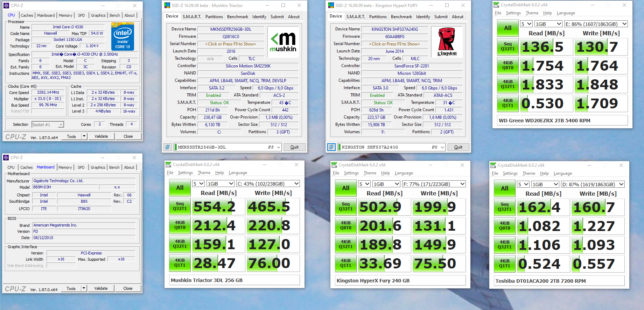Open the test count dropdown in the WD Green window
644x310 pixels.
pos(526,24)
